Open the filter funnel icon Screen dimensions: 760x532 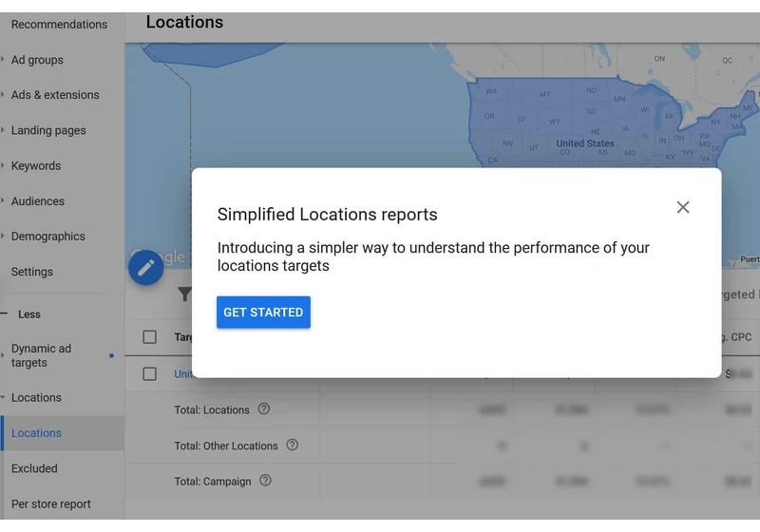point(184,294)
